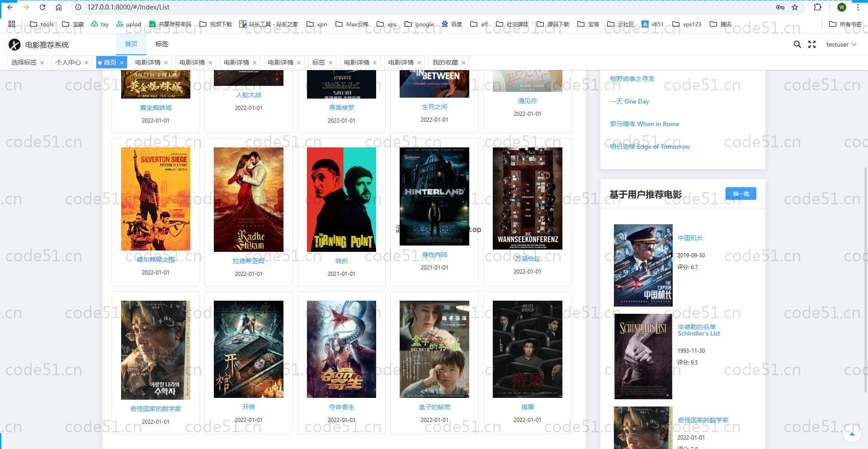Close the 个人中心 tab
Image resolution: width=868 pixels, height=449 pixels.
pyautogui.click(x=86, y=63)
